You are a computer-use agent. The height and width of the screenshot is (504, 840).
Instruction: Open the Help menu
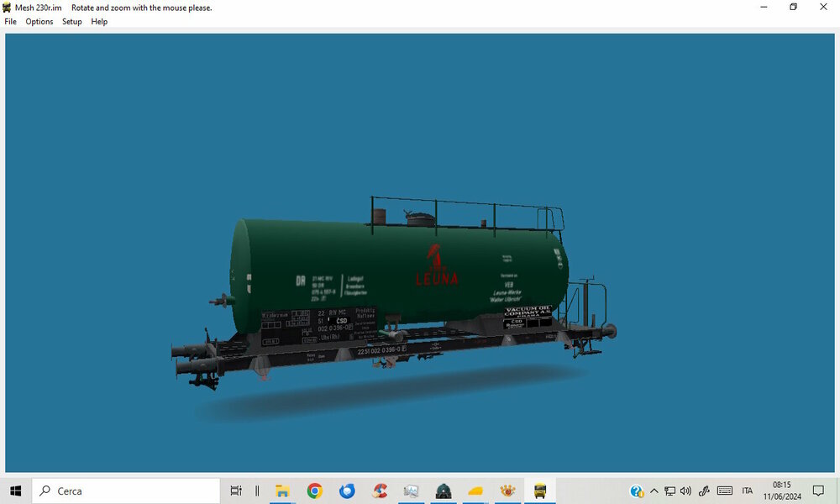[99, 22]
